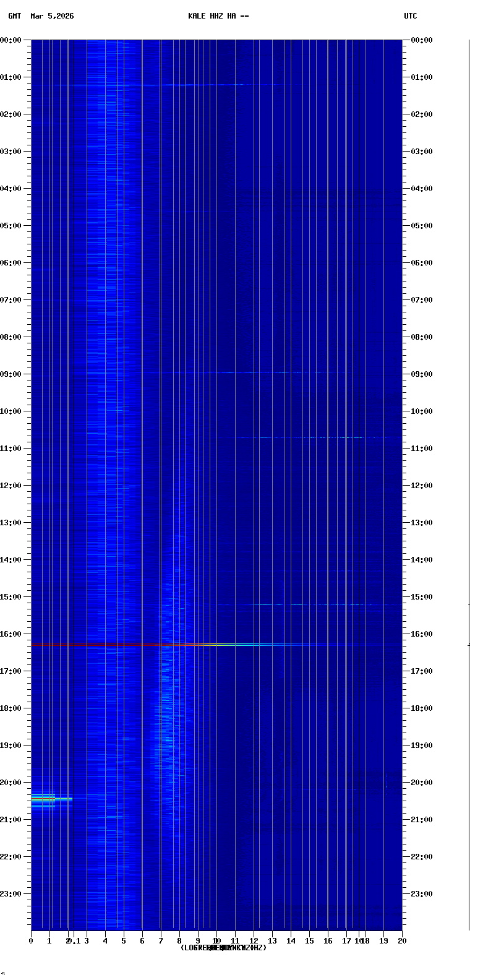Screen dimensions: 496x980
Task: Click the GMT label at top left
Action: 14,16
